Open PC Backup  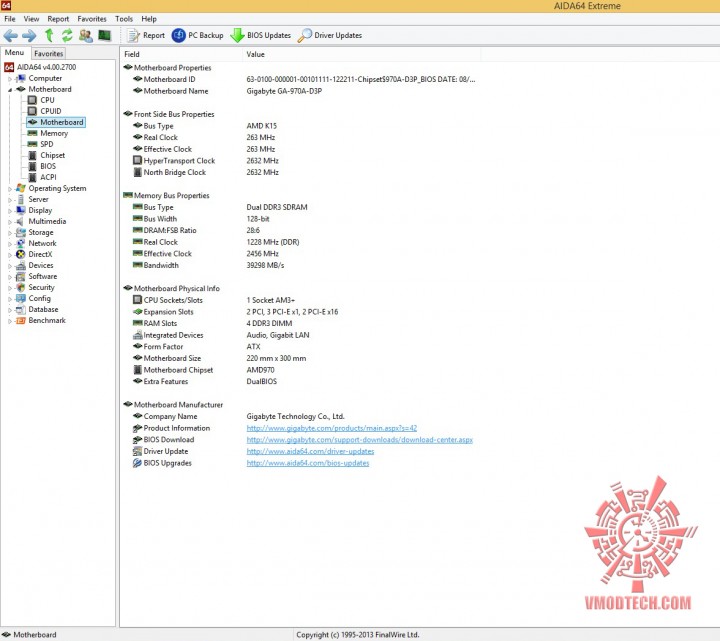pyautogui.click(x=197, y=35)
